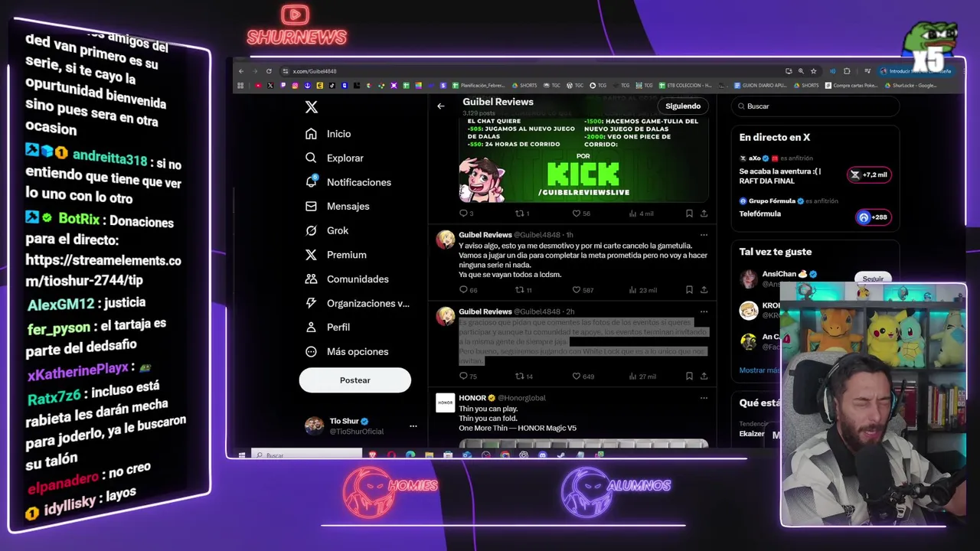
Task: Click the Windows Start button
Action: tap(241, 455)
